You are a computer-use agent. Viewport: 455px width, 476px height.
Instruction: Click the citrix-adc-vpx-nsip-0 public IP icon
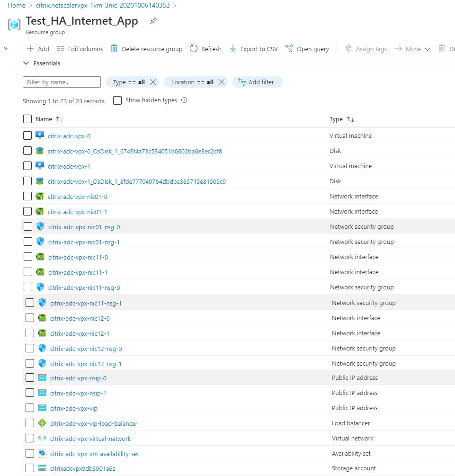42,377
